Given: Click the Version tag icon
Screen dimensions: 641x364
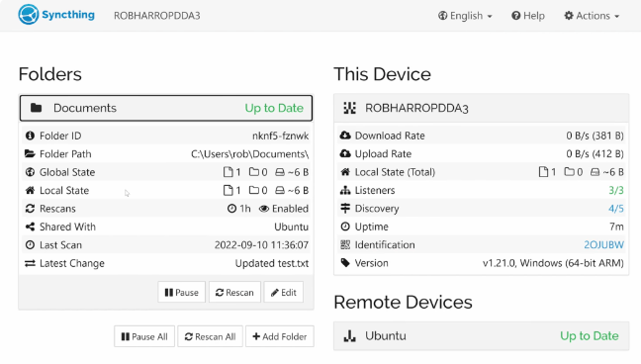Looking at the screenshot, I should (x=345, y=263).
